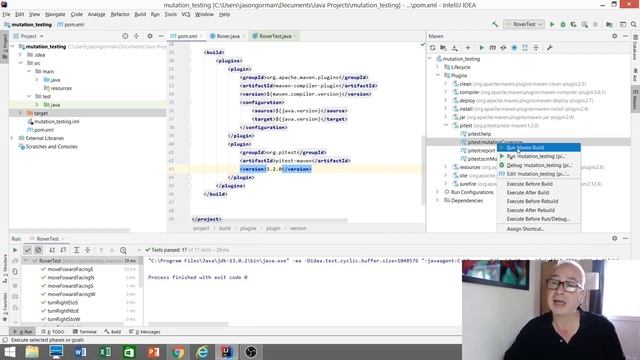The width and height of the screenshot is (640, 360).
Task: Open Run panel gear settings
Action: 615,238
